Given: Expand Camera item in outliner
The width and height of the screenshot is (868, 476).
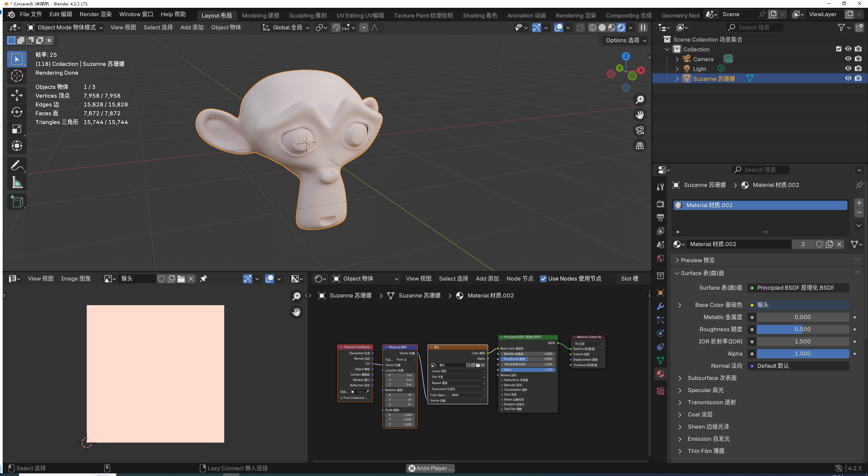Looking at the screenshot, I should point(677,59).
